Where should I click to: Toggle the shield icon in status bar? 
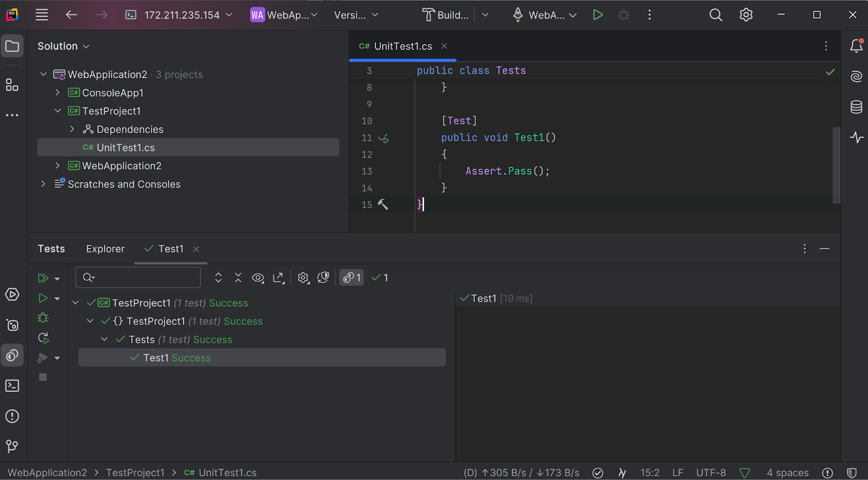[x=852, y=473]
